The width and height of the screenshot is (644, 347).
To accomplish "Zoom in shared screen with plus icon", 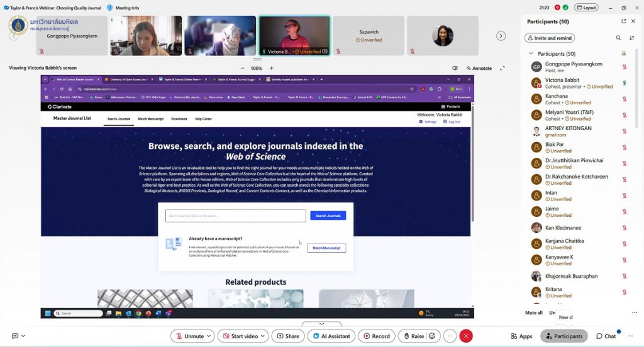I will (x=272, y=68).
